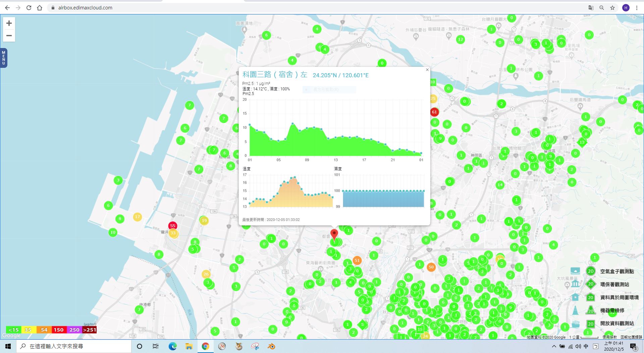Click the dark red >251 scale swatch
644x353 pixels.
[x=90, y=330]
